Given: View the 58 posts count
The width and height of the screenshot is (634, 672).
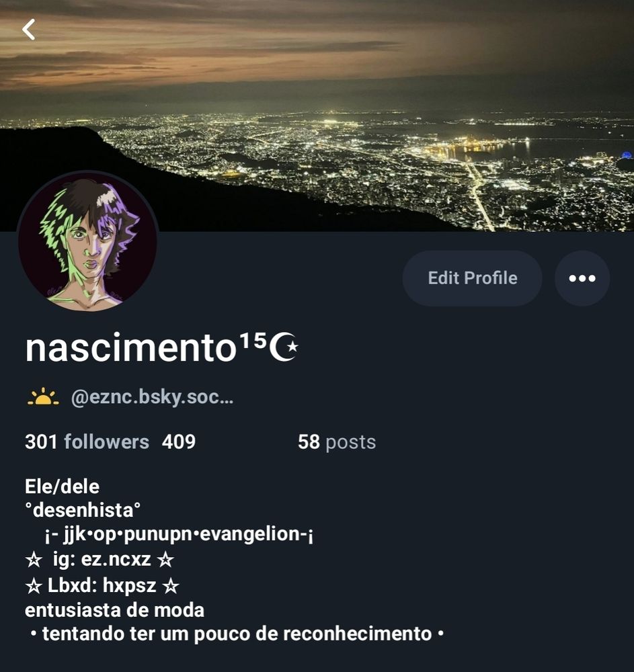Looking at the screenshot, I should 337,442.
